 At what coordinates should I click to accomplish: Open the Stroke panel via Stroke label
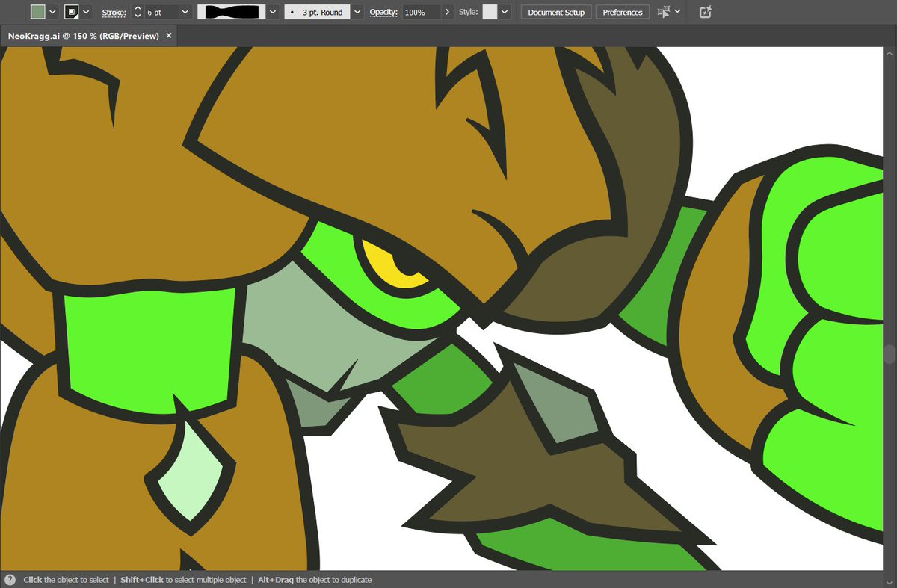point(114,13)
